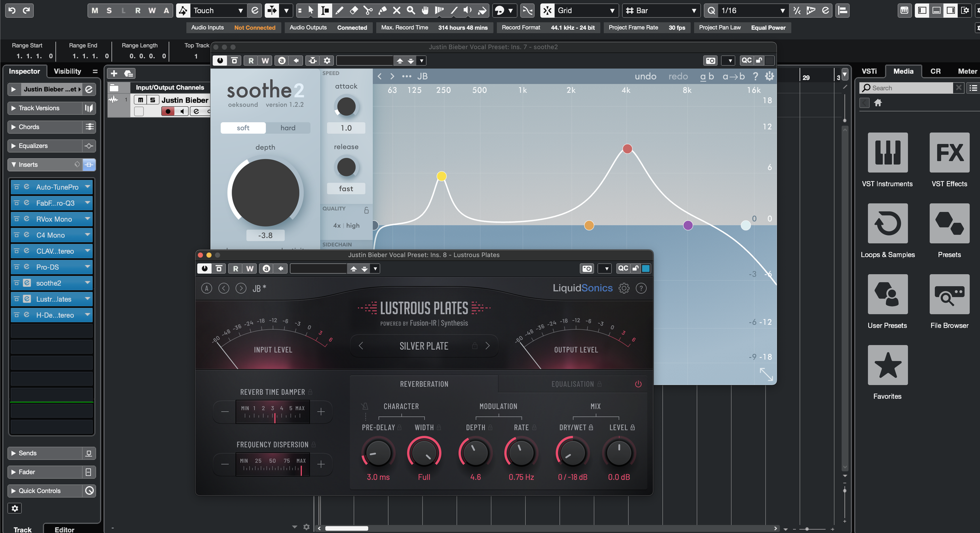This screenshot has width=980, height=533.
Task: Open the 1/16 quantize preset dropdown
Action: pos(782,11)
